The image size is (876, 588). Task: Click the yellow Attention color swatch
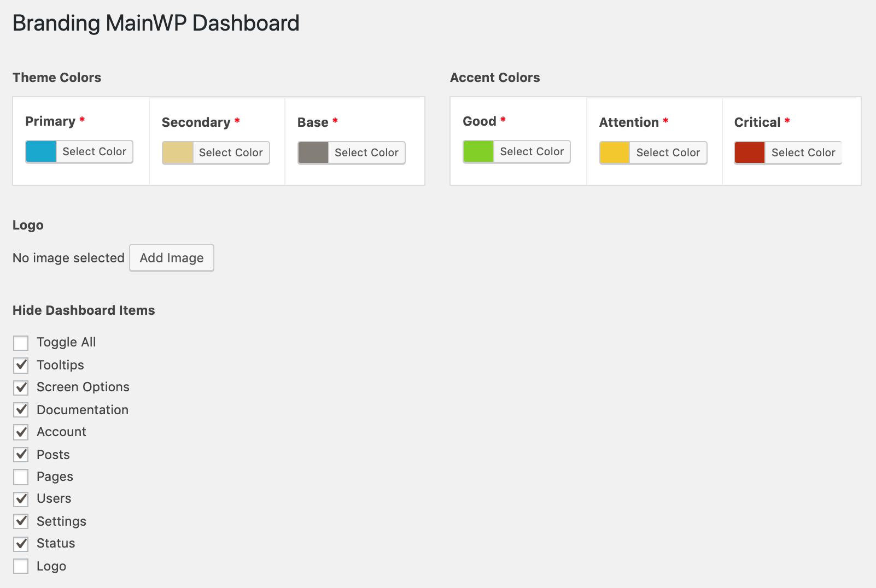(615, 152)
